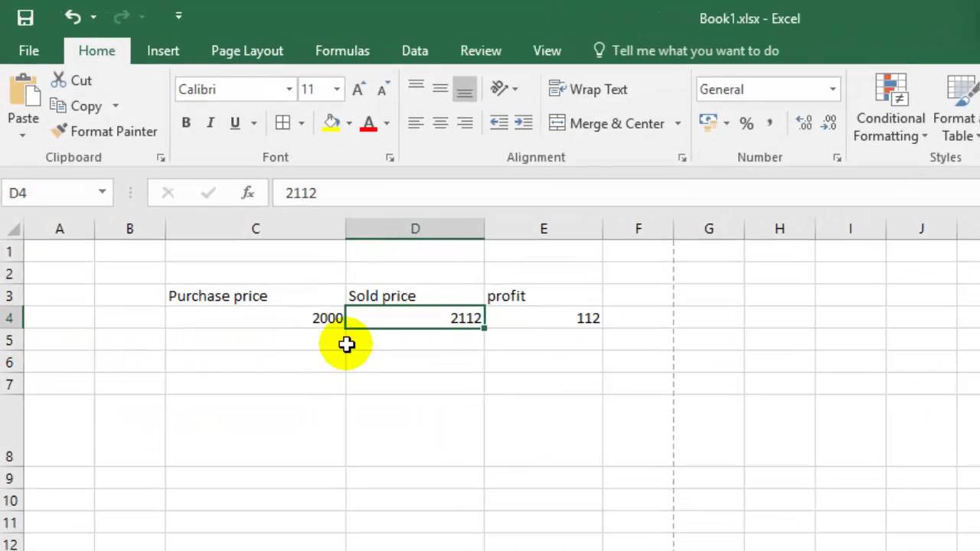The width and height of the screenshot is (980, 551).
Task: Apply Comma Style icon
Action: click(769, 122)
